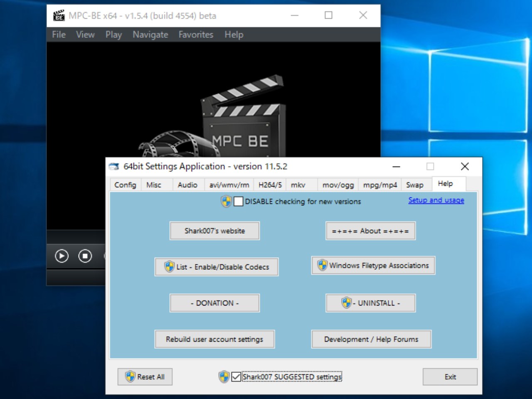Click the Reset All button
The width and height of the screenshot is (532, 399).
145,377
